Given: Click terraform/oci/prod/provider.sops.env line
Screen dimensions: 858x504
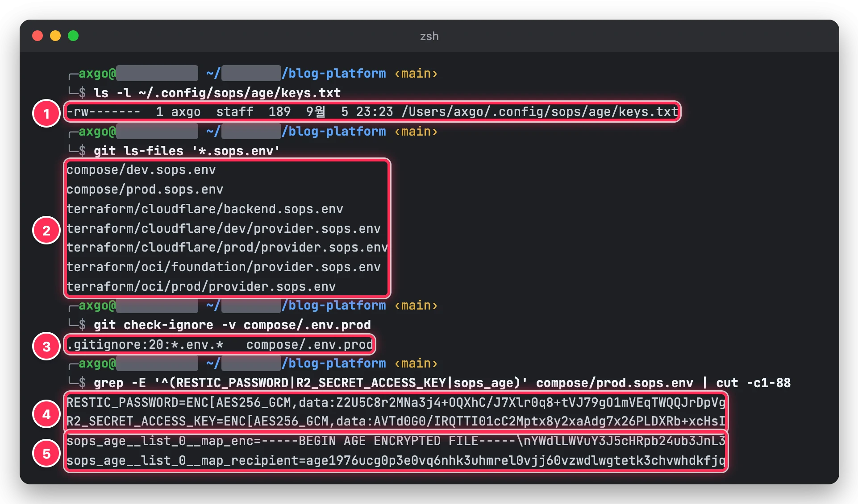Looking at the screenshot, I should click(x=201, y=286).
